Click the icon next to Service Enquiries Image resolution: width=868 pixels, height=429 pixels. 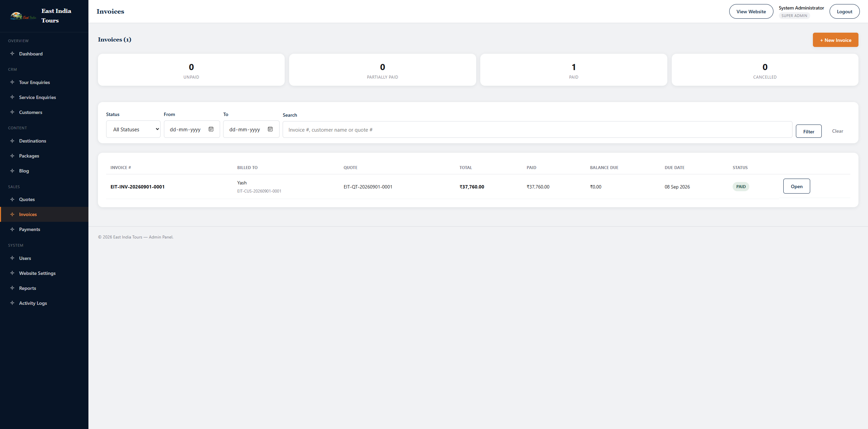[x=12, y=97]
